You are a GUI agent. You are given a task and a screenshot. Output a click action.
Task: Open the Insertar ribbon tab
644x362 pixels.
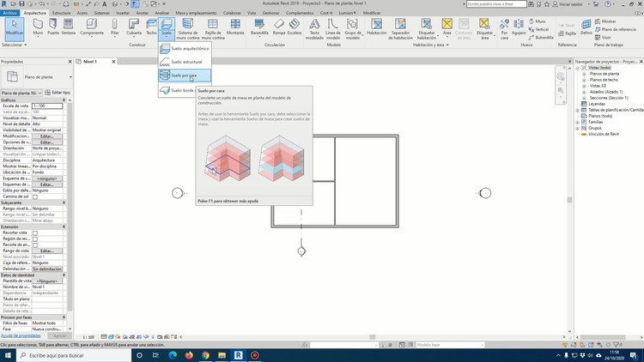123,13
